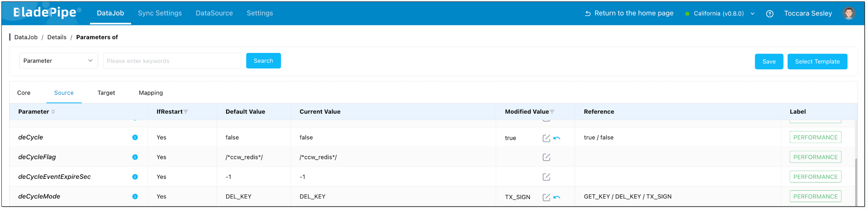Open the Sync Settings menu
Viewport: 868px width, 209px height.
point(160,13)
